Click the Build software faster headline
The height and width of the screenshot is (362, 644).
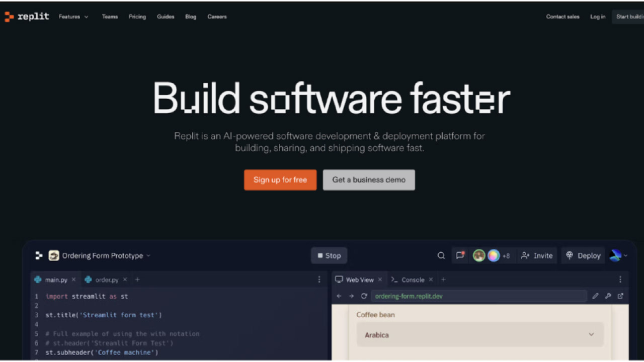tap(332, 98)
